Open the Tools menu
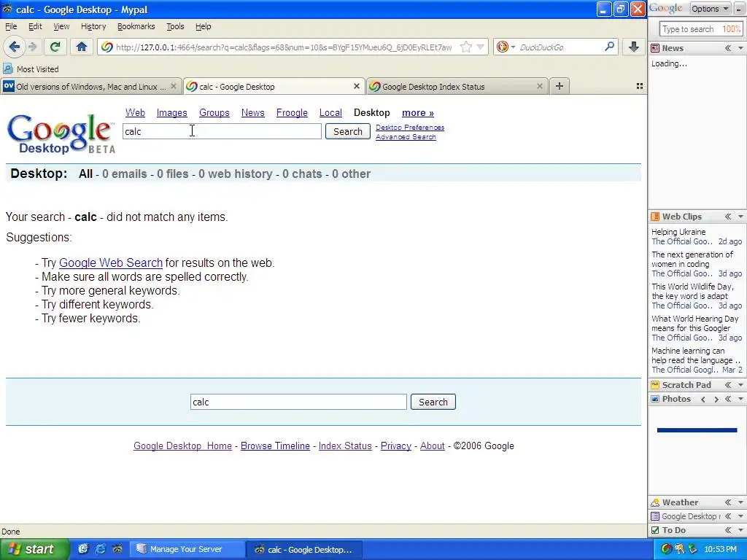Screen dimensions: 747x560 (175, 26)
